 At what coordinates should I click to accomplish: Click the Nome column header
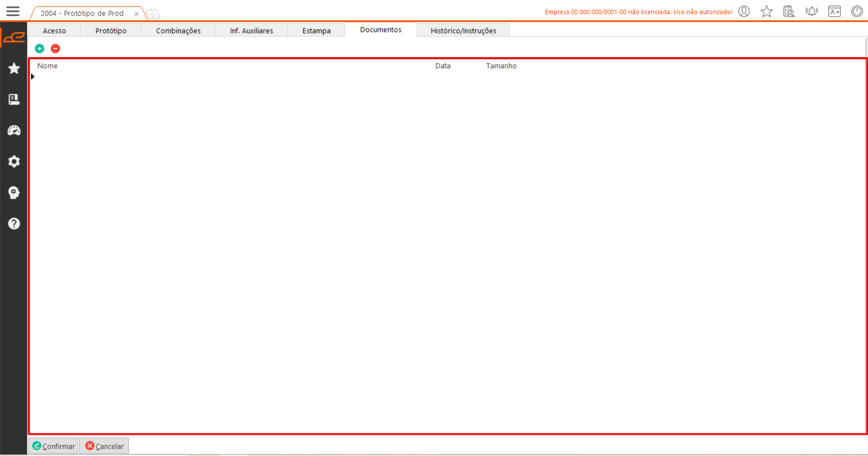pos(47,66)
